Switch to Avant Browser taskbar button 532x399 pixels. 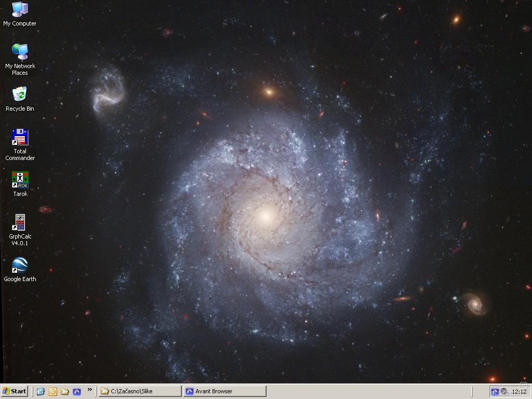(225, 391)
